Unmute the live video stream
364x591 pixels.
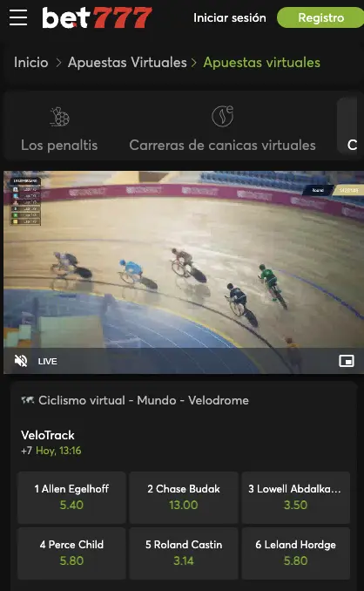(x=21, y=361)
